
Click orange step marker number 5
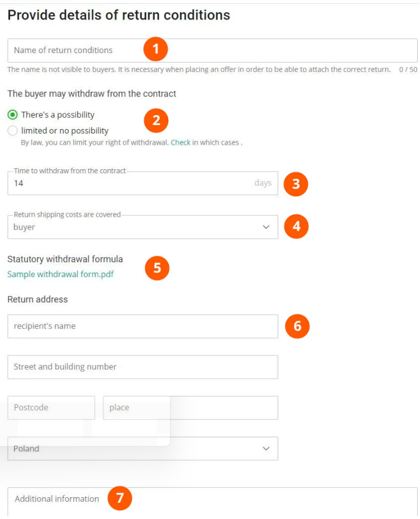pyautogui.click(x=157, y=268)
